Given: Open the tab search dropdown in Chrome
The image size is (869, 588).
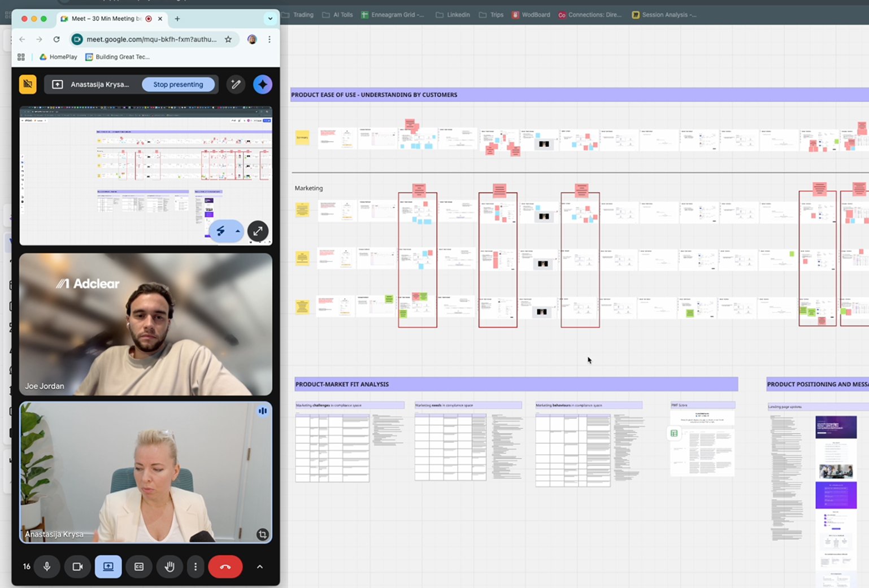Looking at the screenshot, I should (270, 19).
